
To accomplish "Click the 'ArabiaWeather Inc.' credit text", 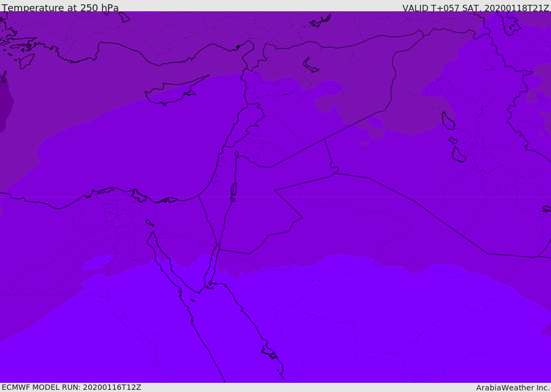I will tap(513, 388).
